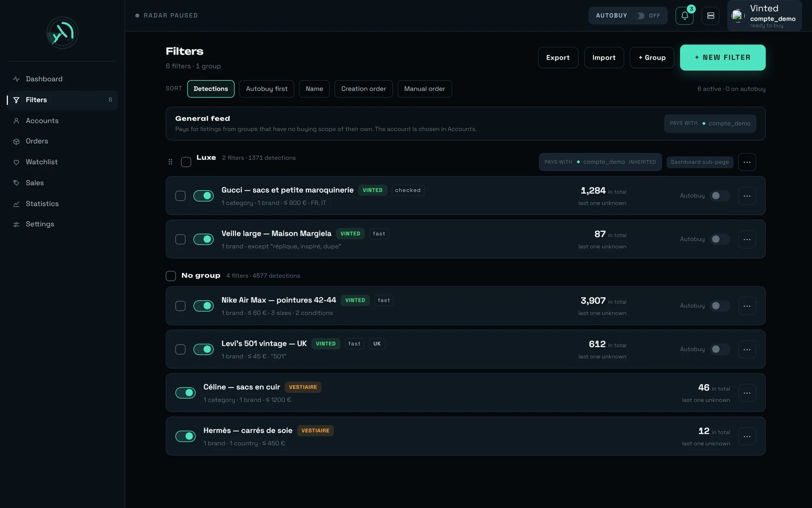Click the Dashboard sub-page badge
This screenshot has width=812, height=508.
700,162
